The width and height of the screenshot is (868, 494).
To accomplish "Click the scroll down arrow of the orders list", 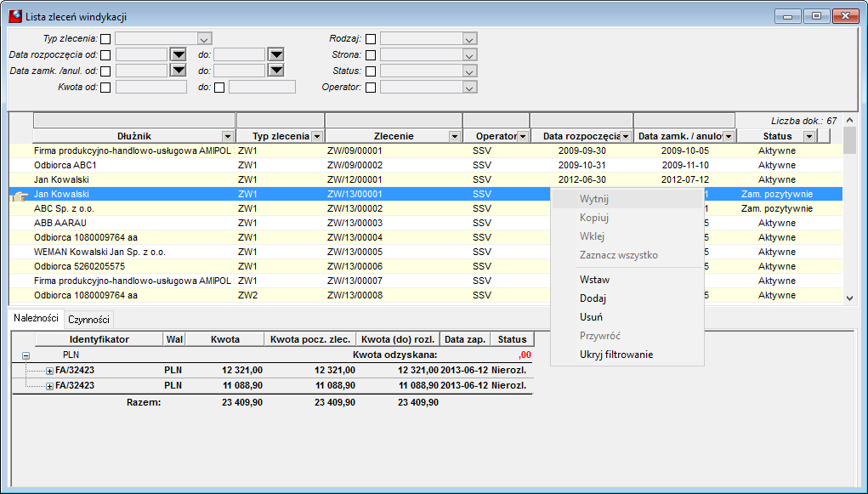I will (850, 298).
